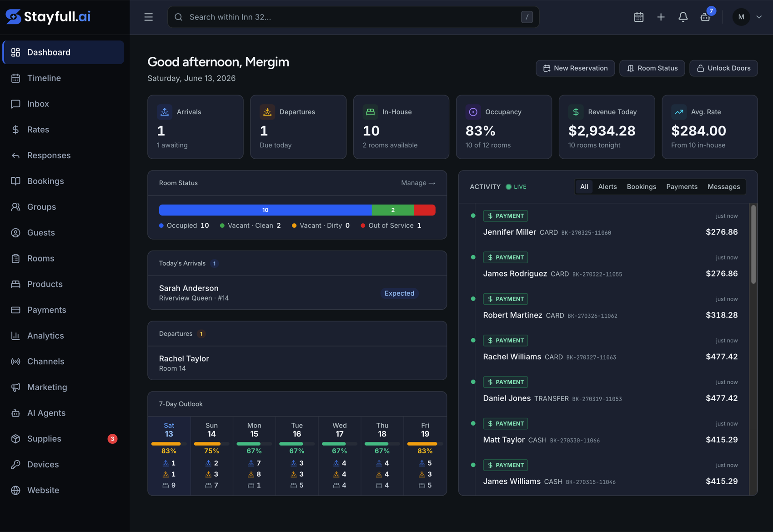This screenshot has width=773, height=532.
Task: Open Daniel Jones transfer payment
Action: coord(610,390)
